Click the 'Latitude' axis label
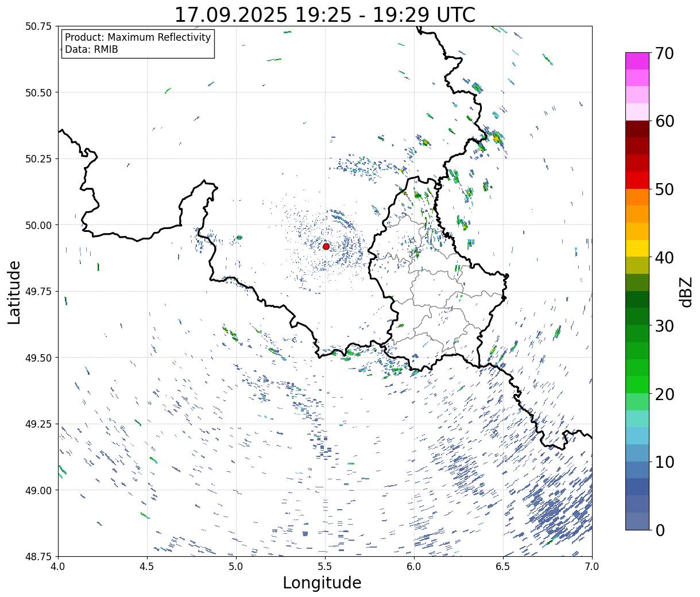700x597 pixels. pos(14,292)
